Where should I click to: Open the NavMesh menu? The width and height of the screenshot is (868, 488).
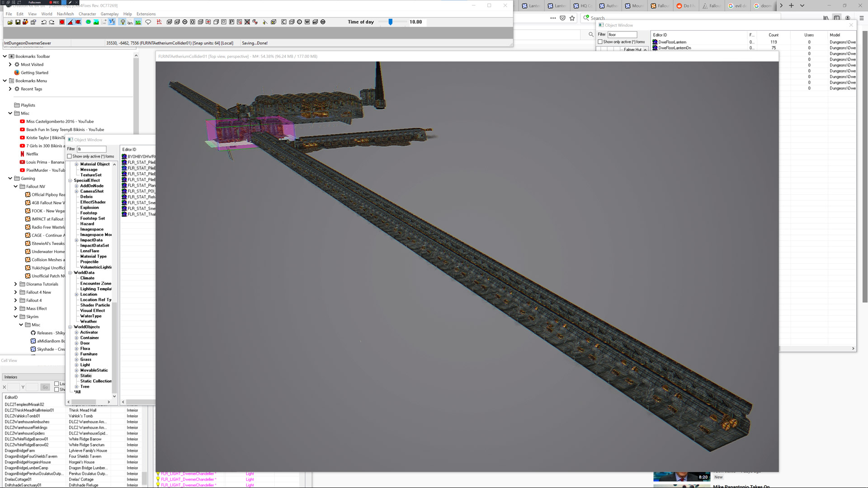tap(65, 14)
